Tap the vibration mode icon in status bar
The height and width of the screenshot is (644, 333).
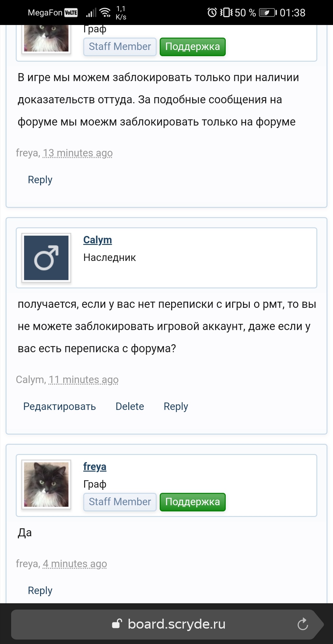click(x=227, y=12)
